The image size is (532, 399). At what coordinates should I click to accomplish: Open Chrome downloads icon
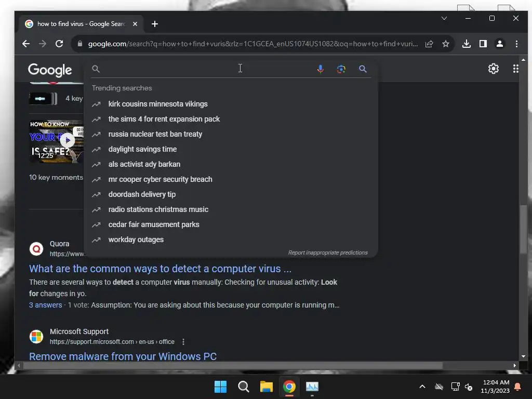(467, 44)
